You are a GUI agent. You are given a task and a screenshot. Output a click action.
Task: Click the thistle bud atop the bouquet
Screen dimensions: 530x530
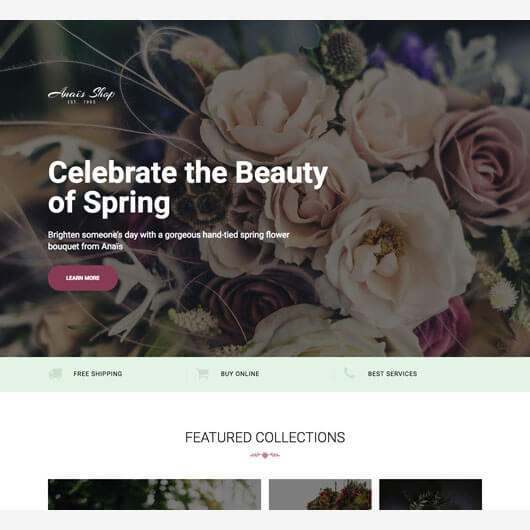[343, 56]
